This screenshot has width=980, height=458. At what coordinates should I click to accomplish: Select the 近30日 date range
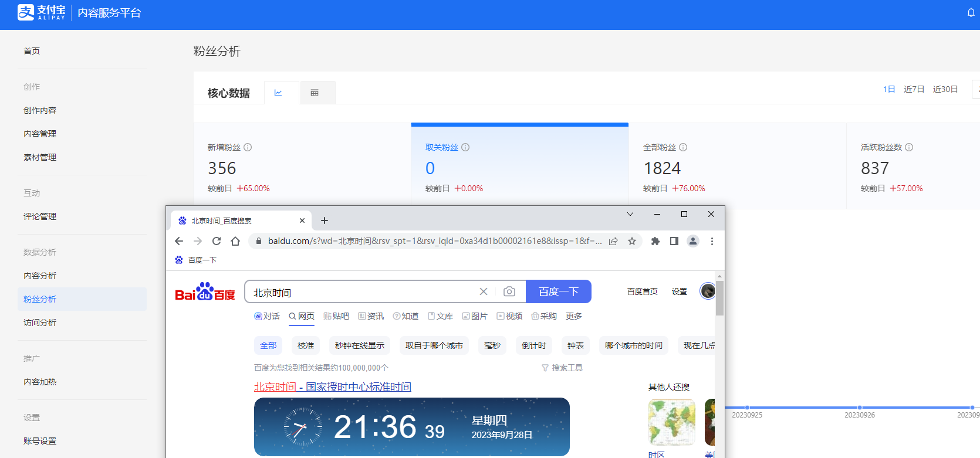[945, 89]
